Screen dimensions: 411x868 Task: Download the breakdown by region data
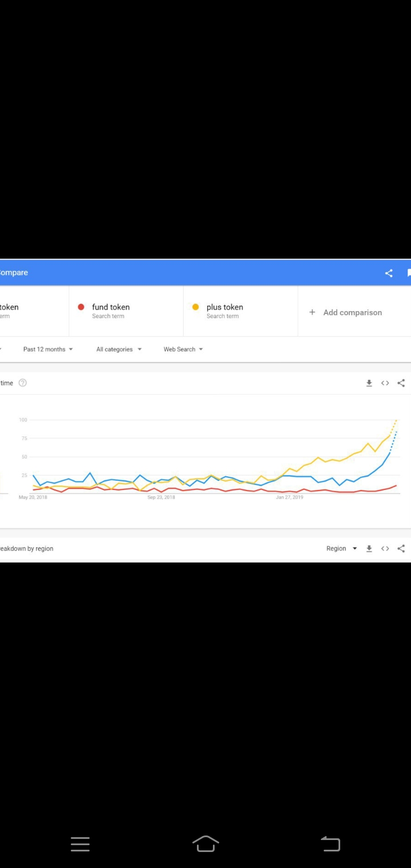(369, 549)
